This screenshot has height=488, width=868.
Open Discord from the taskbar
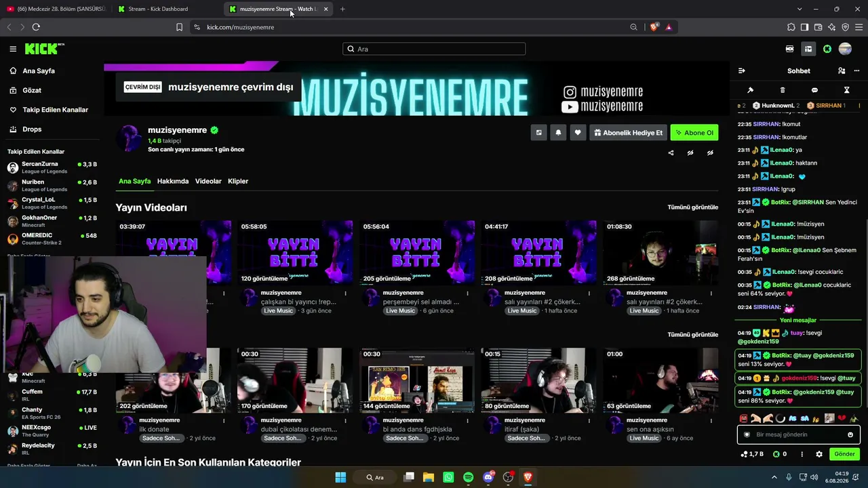pyautogui.click(x=488, y=477)
